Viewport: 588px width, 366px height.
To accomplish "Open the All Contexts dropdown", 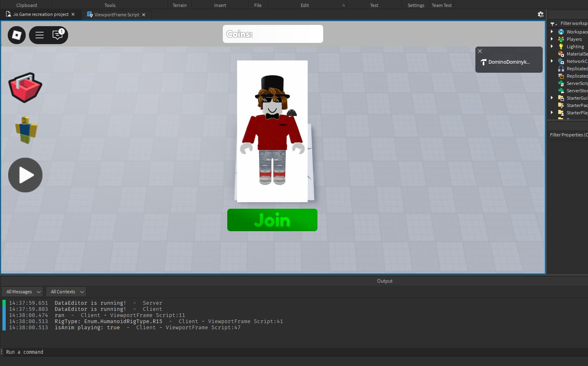I will coord(66,291).
